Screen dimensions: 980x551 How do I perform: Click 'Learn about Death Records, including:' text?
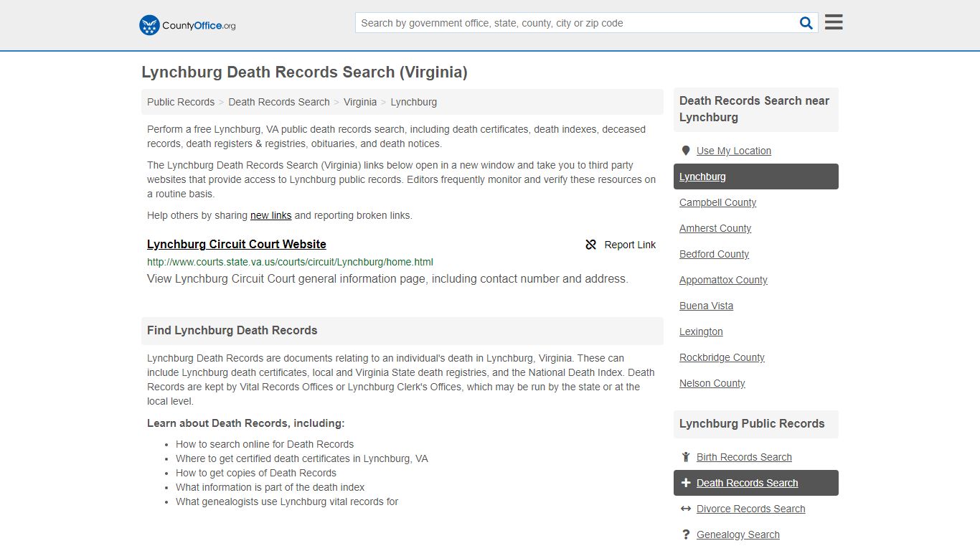click(245, 423)
